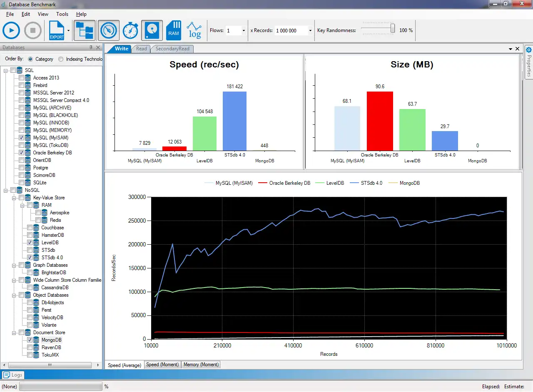533x392 pixels.
Task: Collapse the Graph Databases node
Action: [14, 265]
